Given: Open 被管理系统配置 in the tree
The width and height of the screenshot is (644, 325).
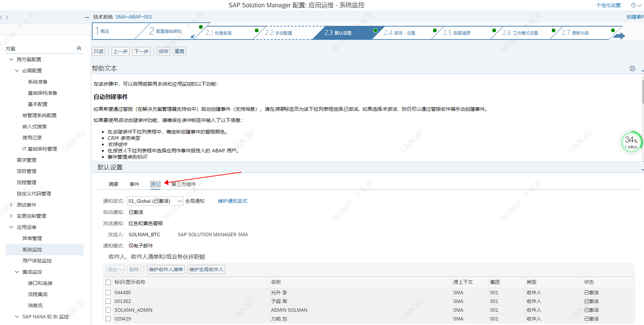Looking at the screenshot, I should [39, 115].
